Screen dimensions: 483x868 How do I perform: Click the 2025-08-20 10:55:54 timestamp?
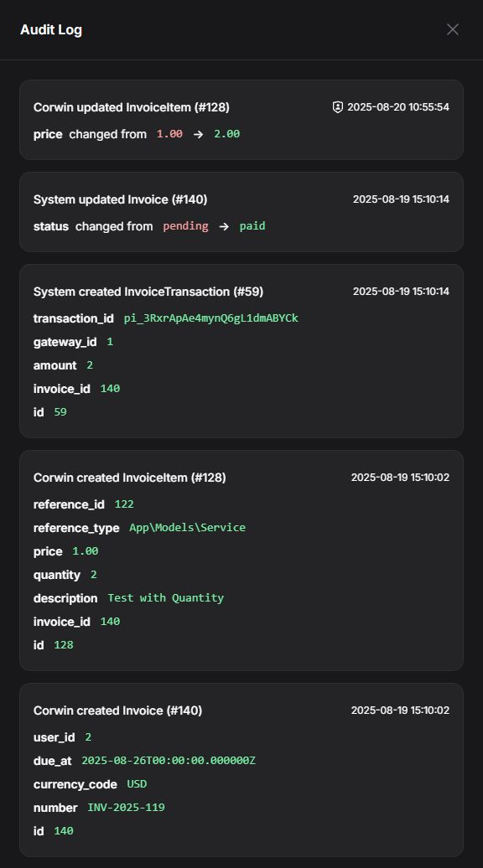tap(398, 107)
